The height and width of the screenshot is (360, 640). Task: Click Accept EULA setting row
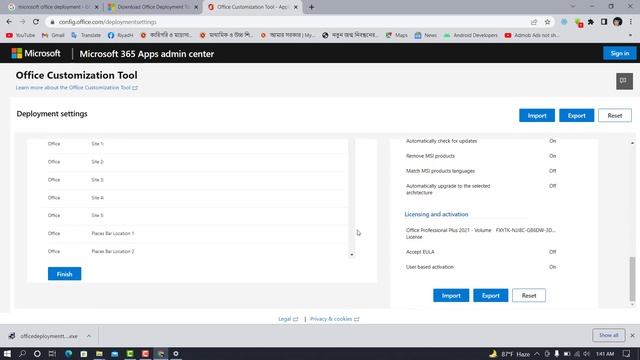coord(481,252)
